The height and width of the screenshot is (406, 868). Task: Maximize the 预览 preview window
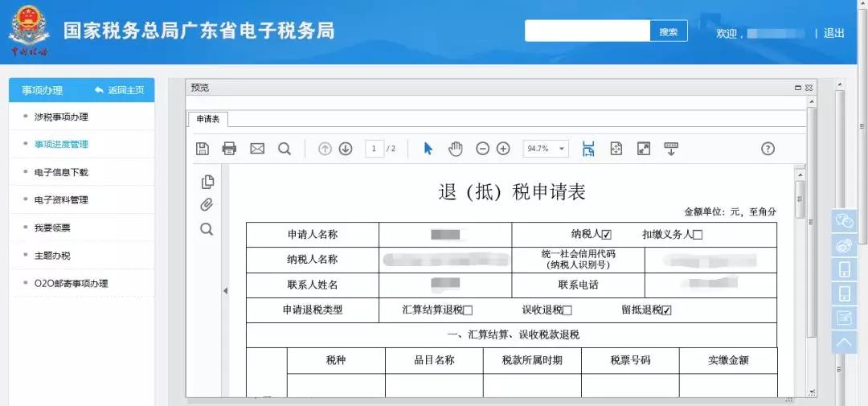[x=798, y=88]
